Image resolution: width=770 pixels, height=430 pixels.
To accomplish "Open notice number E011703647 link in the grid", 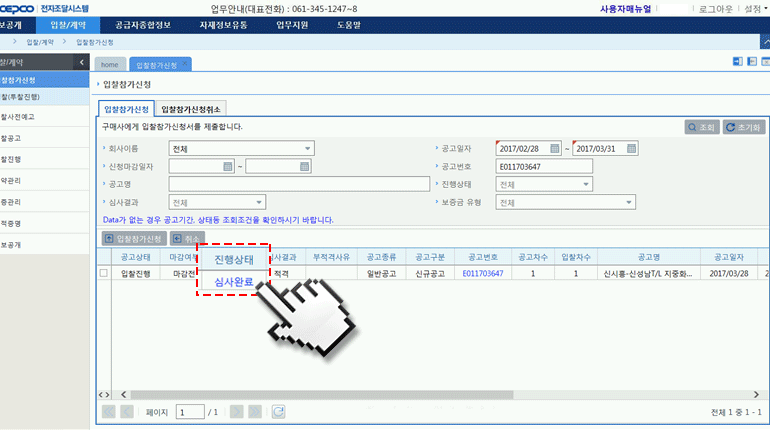I will 483,273.
